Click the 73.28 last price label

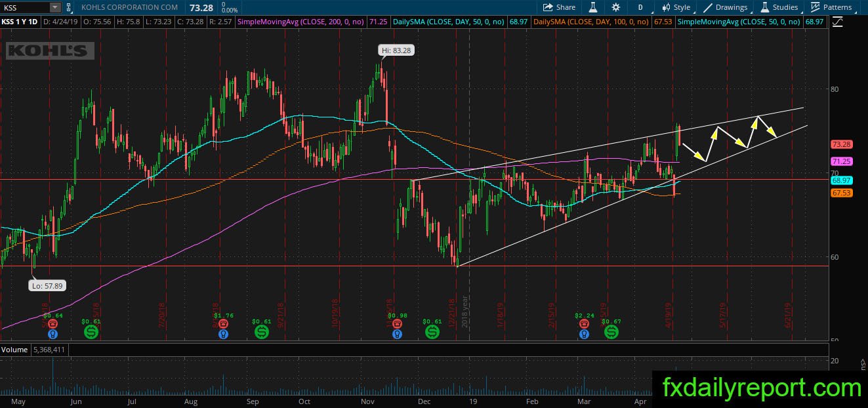click(840, 144)
